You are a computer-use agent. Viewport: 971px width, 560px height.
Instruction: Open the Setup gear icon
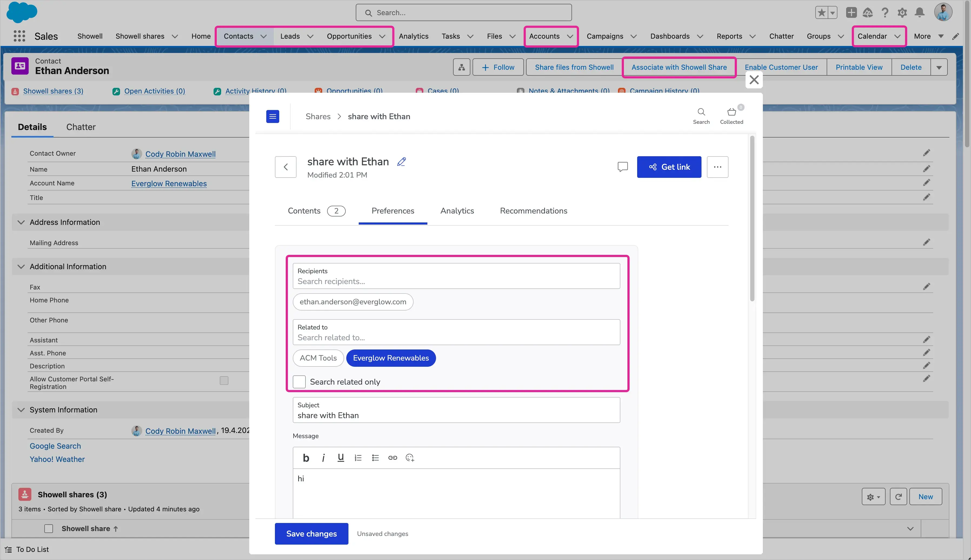click(902, 13)
